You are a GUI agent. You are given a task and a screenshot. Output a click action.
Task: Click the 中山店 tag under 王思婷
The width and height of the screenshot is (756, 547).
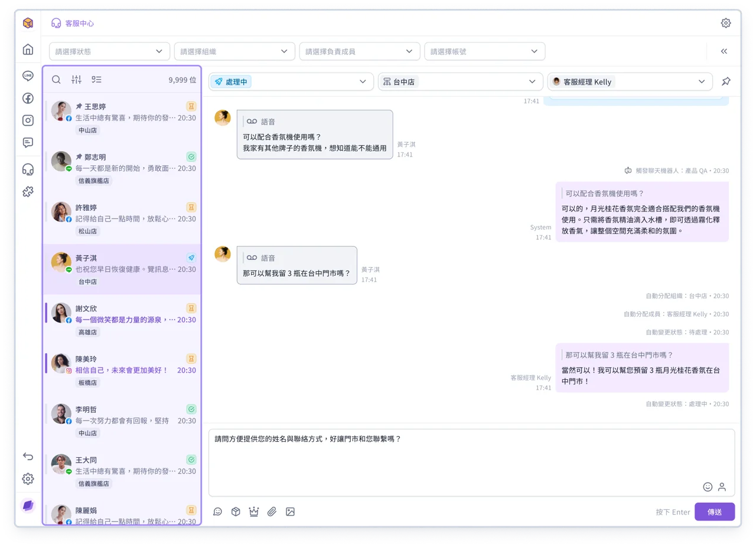(x=87, y=130)
